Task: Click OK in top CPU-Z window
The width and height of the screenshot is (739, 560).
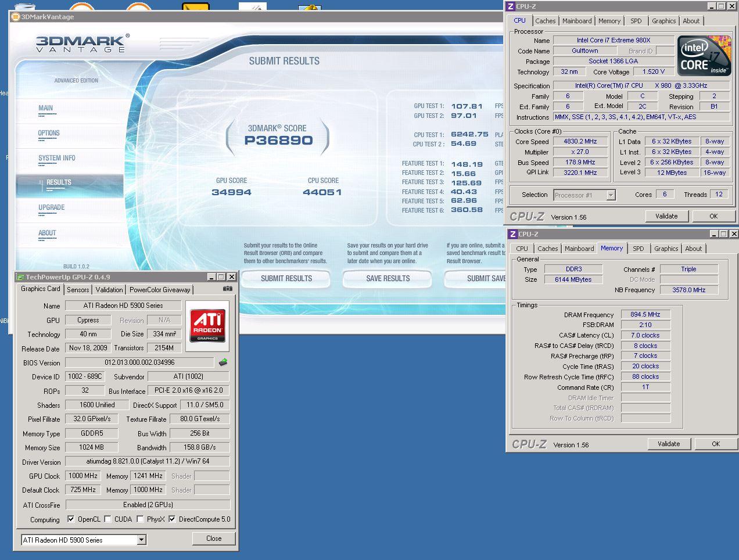Action: click(713, 216)
